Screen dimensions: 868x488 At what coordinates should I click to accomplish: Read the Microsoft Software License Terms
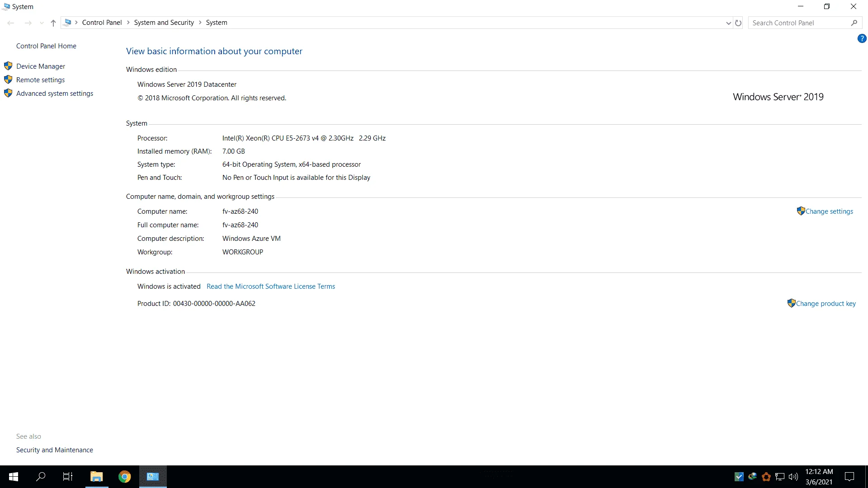271,286
